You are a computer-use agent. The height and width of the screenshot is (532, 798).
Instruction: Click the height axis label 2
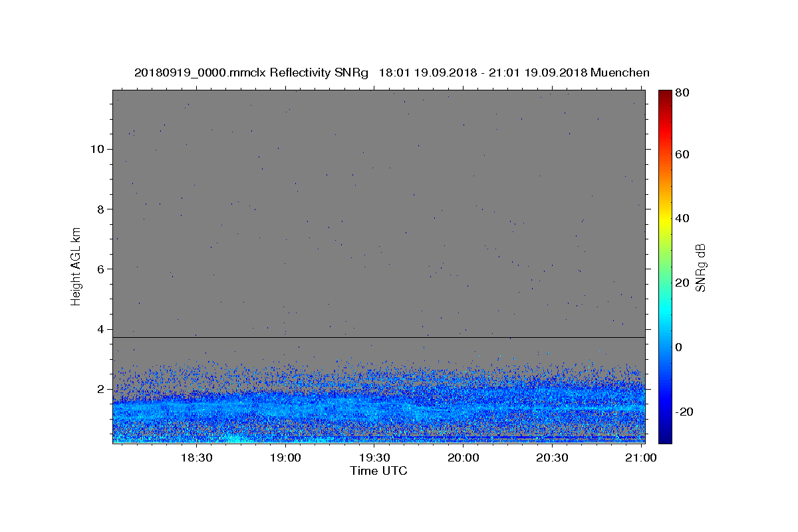coord(100,389)
